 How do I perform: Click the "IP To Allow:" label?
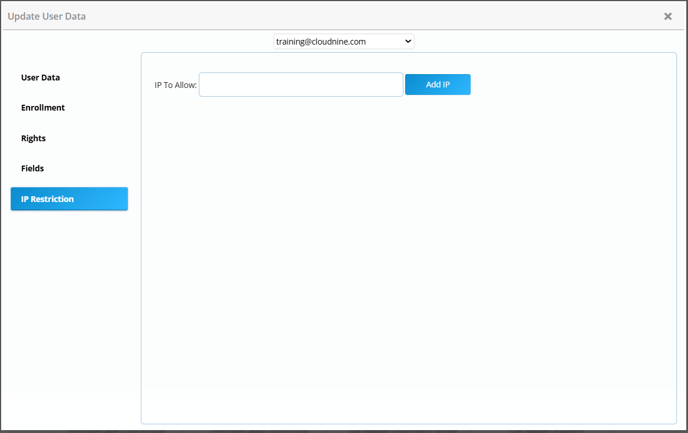coord(175,85)
